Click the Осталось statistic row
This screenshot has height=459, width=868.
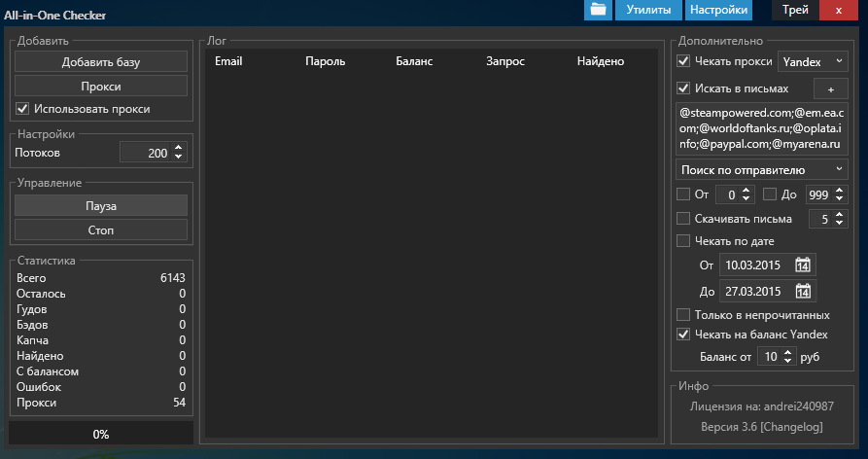coord(101,294)
